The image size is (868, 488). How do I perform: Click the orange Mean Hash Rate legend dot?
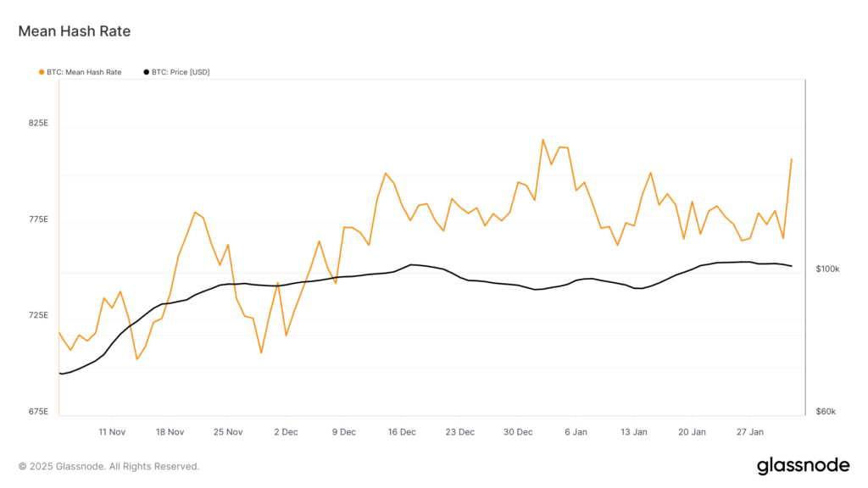pyautogui.click(x=42, y=72)
